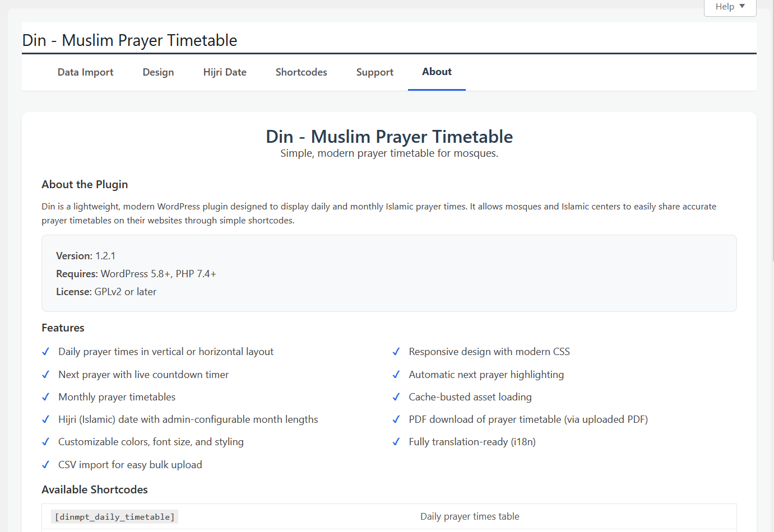Open the Hijri Date tab
Image resolution: width=774 pixels, height=532 pixels.
pos(225,72)
